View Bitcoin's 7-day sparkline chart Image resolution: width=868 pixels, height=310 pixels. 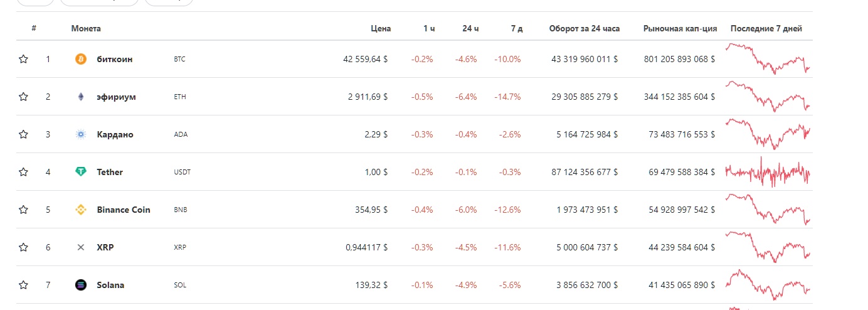[768, 59]
